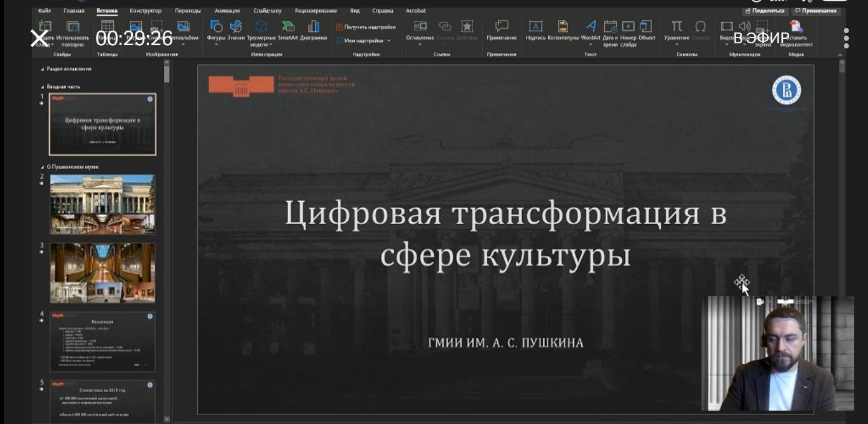Click the Object (Объект) icon
This screenshot has height=424, width=868.
point(646,26)
